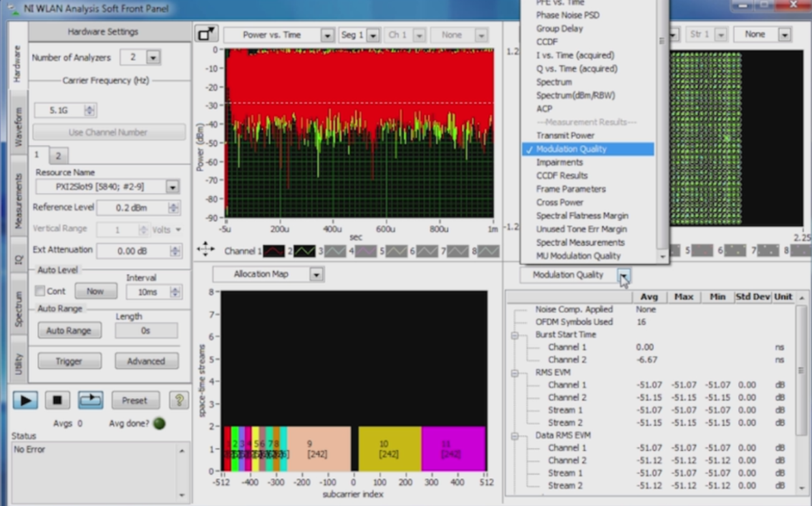This screenshot has width=812, height=506.
Task: Open the Resource Name PXI2Slot9 dropdown
Action: pos(172,187)
